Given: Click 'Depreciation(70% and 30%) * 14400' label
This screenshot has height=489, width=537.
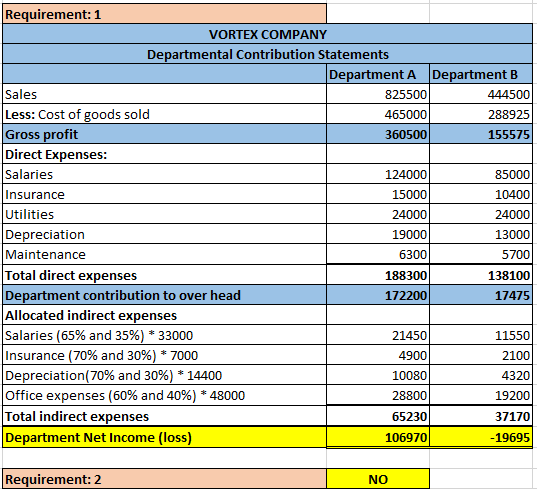Looking at the screenshot, I should click(x=164, y=375).
